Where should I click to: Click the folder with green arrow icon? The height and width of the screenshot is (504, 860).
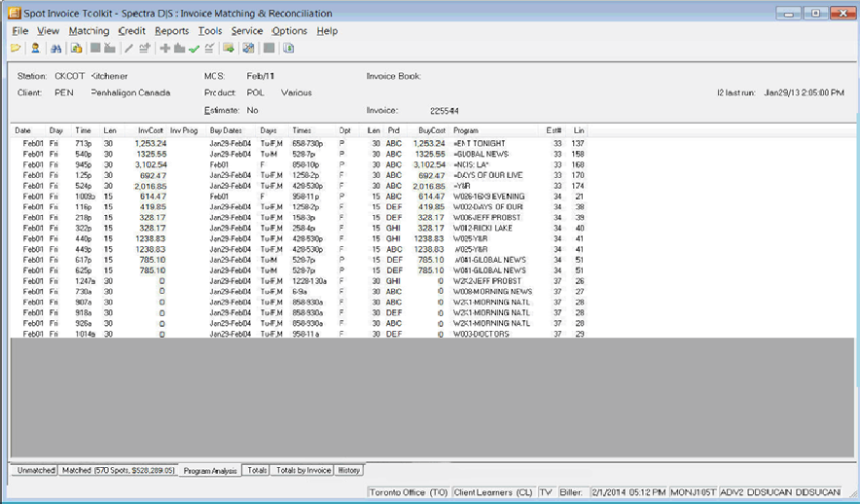(x=229, y=49)
